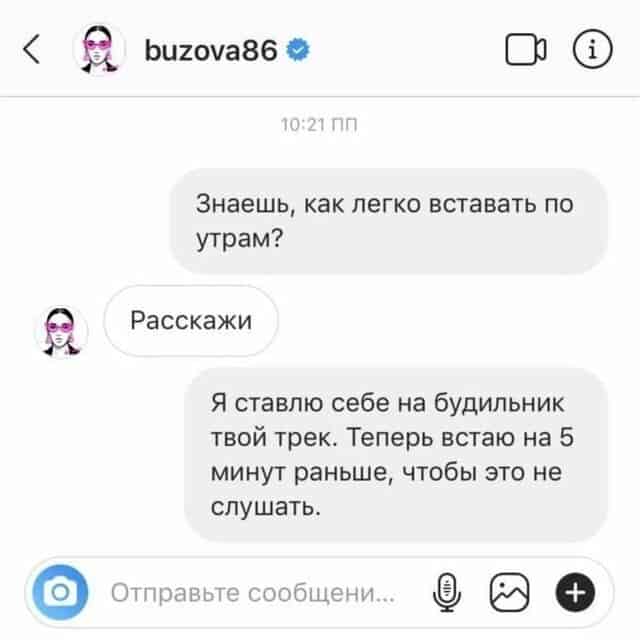Tap the message starting with Знаешь
This screenshot has height=640, width=640.
pos(389,221)
